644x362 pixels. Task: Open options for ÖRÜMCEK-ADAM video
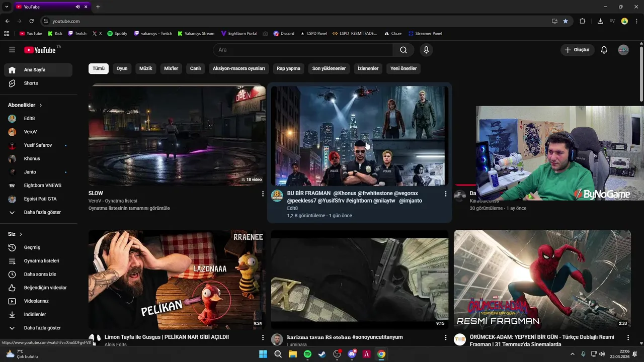pos(628,337)
